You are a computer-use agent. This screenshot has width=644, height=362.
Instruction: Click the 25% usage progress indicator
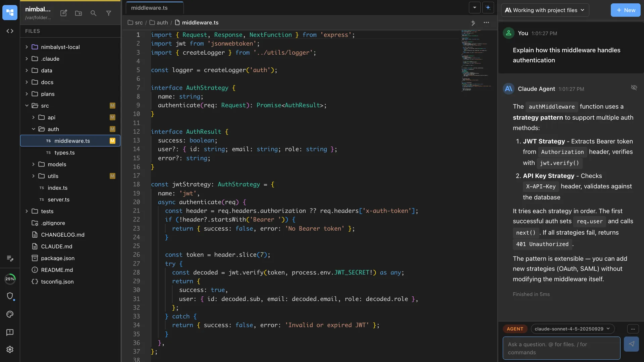10,279
